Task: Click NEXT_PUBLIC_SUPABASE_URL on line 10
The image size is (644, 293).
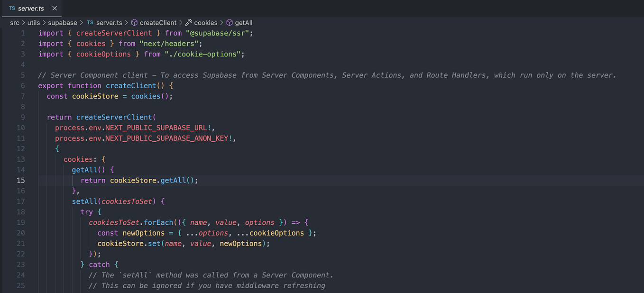Action: (x=156, y=128)
